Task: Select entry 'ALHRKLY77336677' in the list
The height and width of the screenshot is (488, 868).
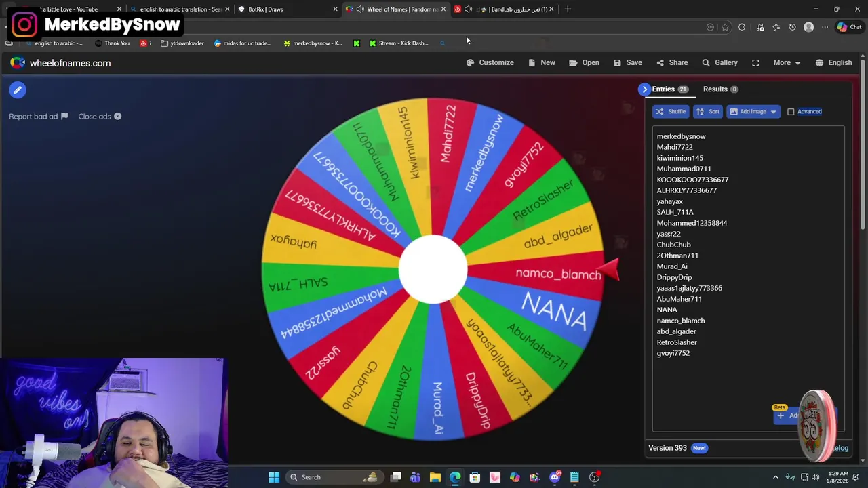Action: [686, 190]
